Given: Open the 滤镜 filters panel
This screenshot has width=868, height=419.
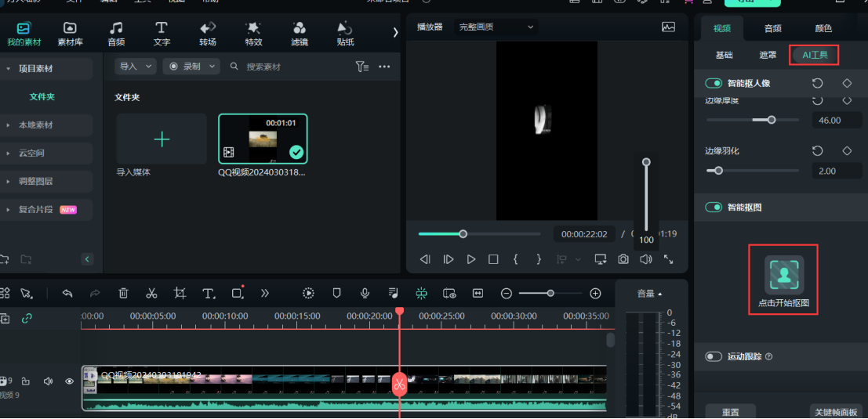Looking at the screenshot, I should click(300, 34).
